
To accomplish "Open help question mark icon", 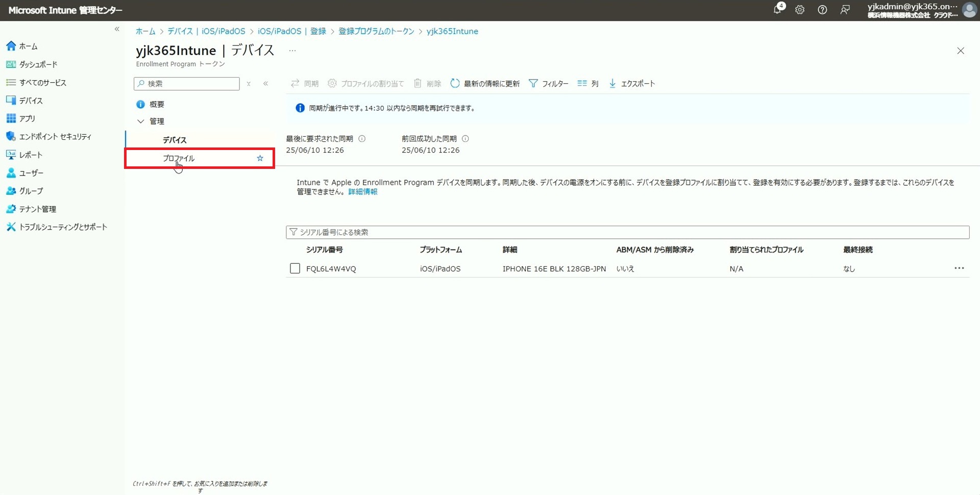I will (822, 10).
